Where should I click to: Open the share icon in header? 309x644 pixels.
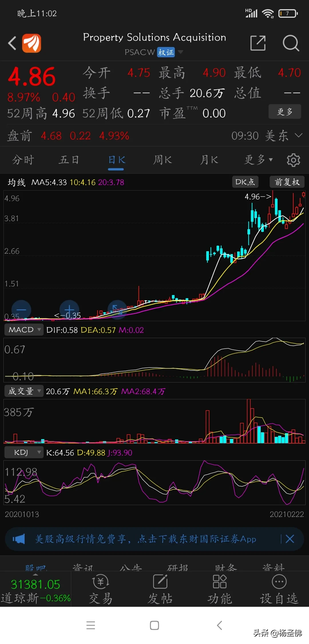click(x=258, y=43)
